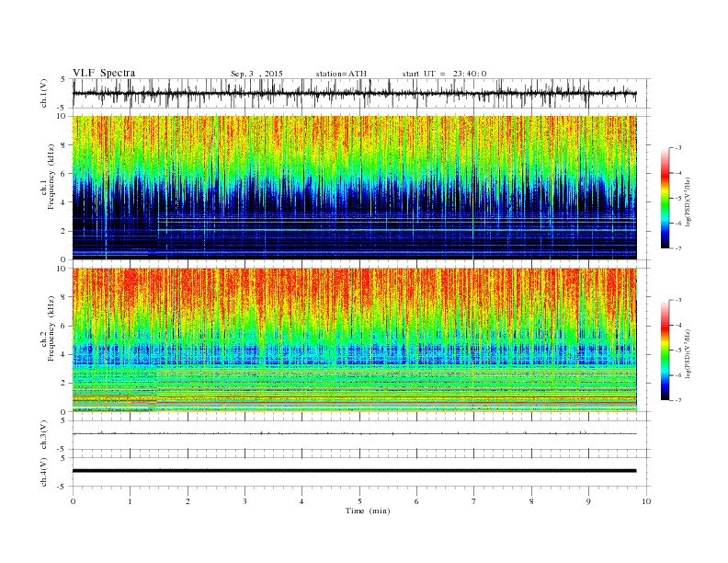Click the "-7" tick on ch.2 color bar
The image size is (728, 563).
pos(677,400)
